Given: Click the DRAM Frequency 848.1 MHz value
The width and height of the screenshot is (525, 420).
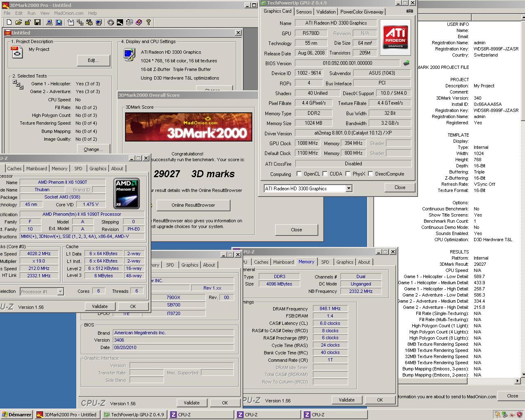Looking at the screenshot, I should pyautogui.click(x=330, y=309).
